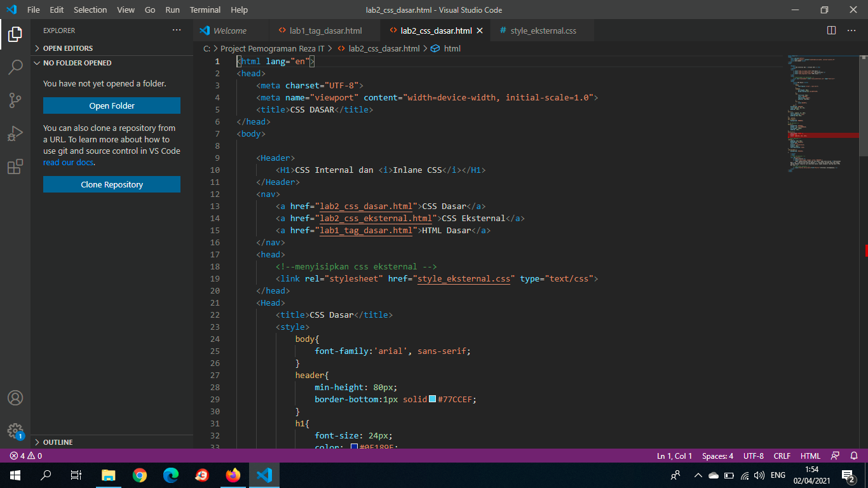Click the ENG input language indicator
The height and width of the screenshot is (488, 868).
point(778,475)
